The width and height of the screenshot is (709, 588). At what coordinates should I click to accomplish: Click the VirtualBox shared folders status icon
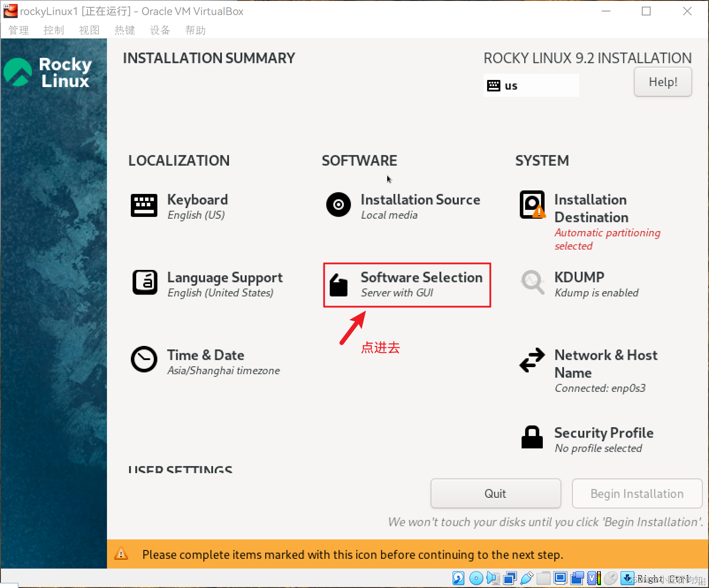pyautogui.click(x=543, y=578)
